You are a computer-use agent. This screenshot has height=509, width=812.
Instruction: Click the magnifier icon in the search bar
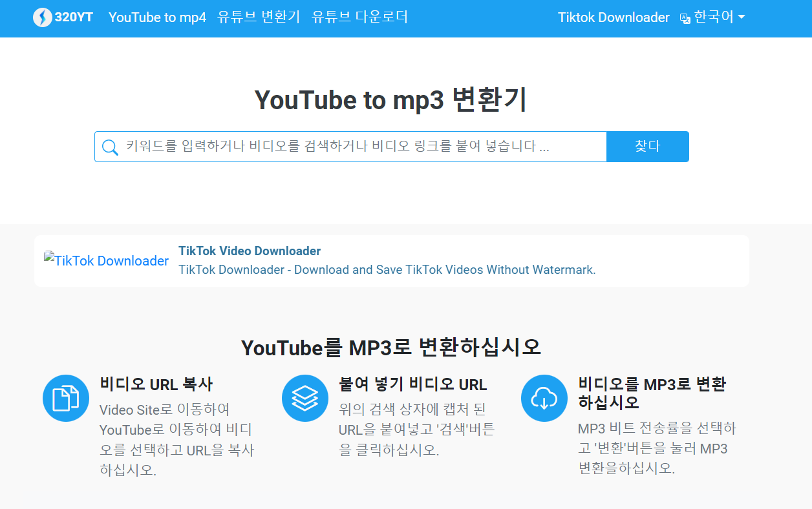coord(110,147)
